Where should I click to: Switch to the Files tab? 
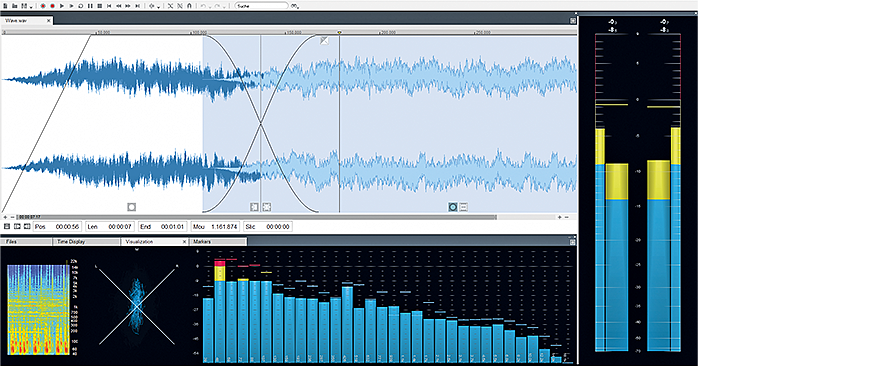click(x=27, y=242)
